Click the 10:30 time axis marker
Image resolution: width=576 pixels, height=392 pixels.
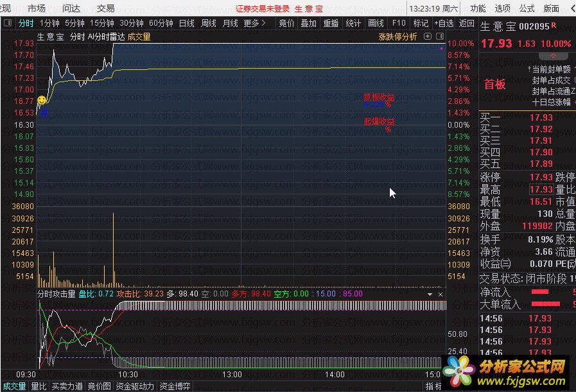pos(128,375)
